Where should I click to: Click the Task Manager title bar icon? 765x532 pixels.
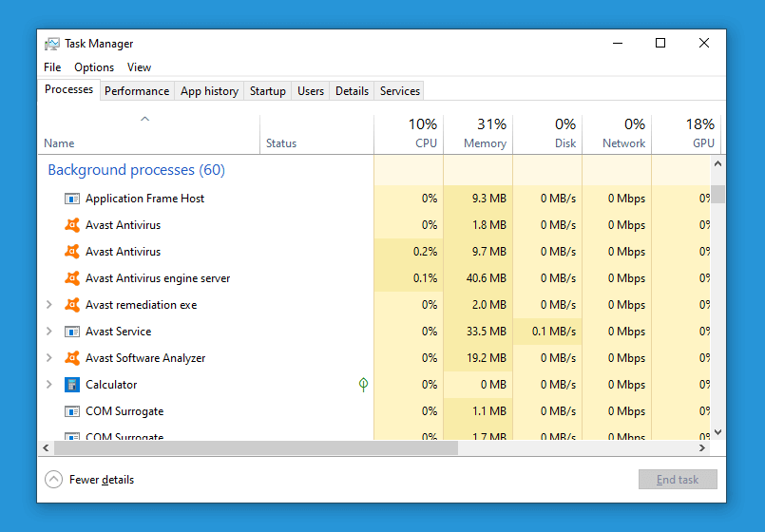(x=51, y=44)
